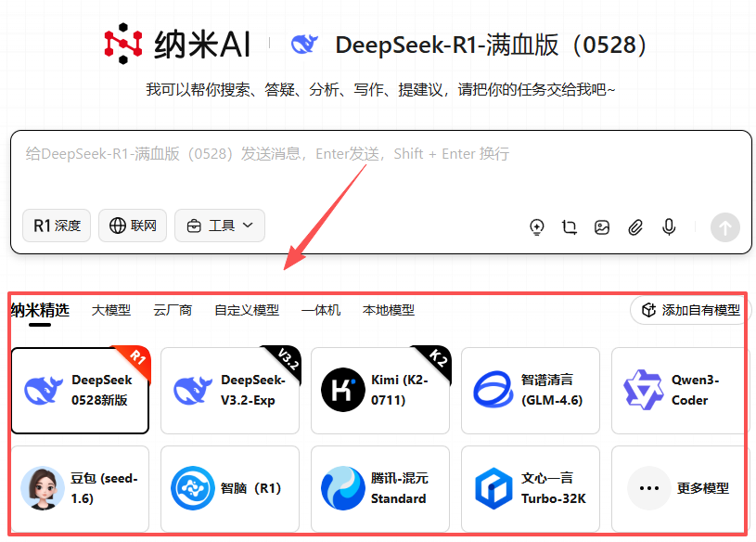Click the crop screenshot icon

coord(569,226)
